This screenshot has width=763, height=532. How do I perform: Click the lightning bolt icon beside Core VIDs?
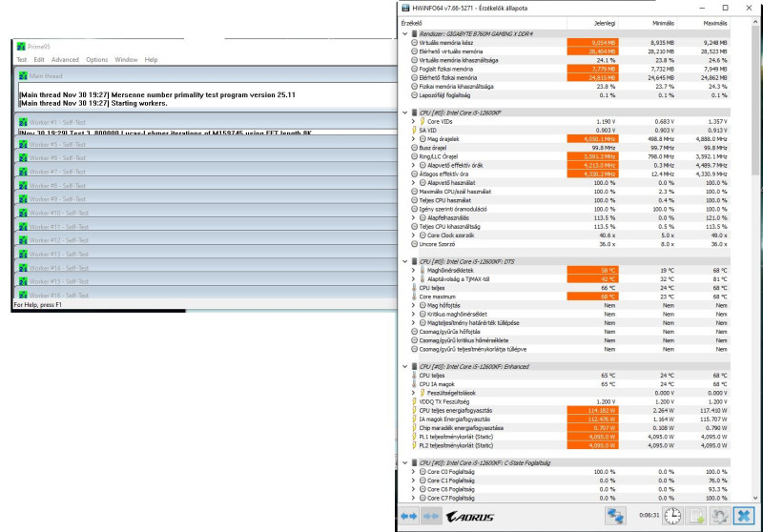point(423,121)
